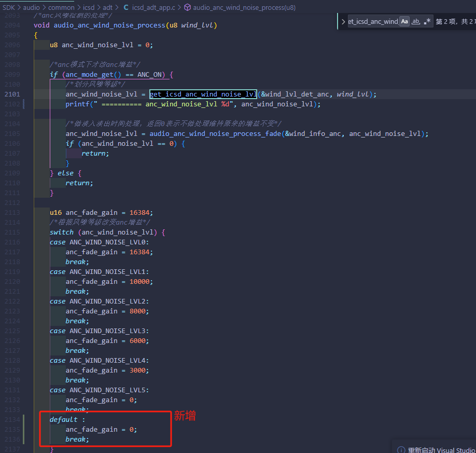Click the value 3000 in LVL4 case

pos(137,370)
